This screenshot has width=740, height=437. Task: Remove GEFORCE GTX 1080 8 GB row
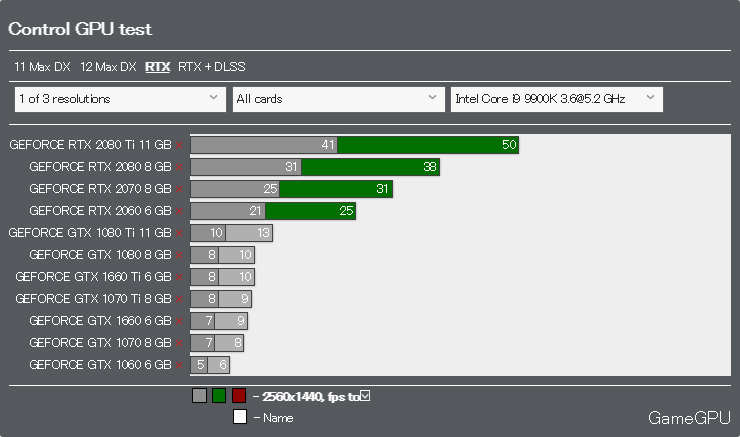point(179,255)
